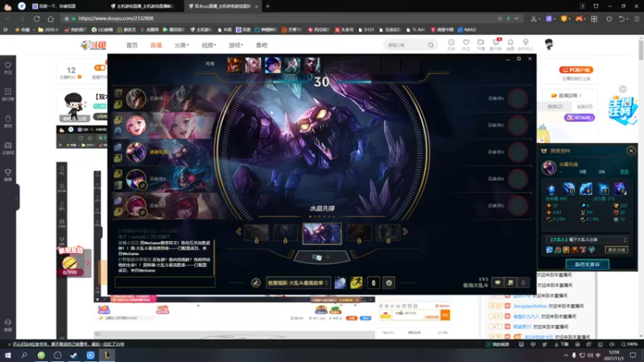Click the League client taskbar icon
Image resolution: width=644 pixels, height=362 pixels.
[x=107, y=355]
